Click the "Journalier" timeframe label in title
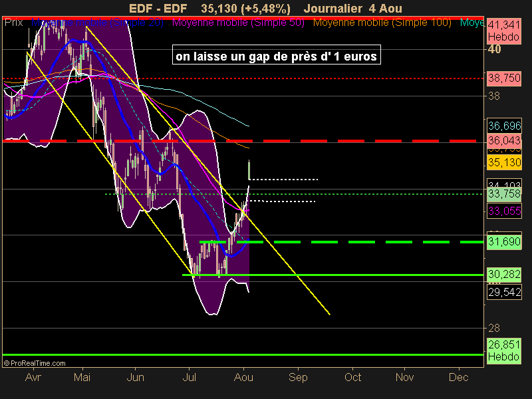 pyautogui.click(x=332, y=9)
